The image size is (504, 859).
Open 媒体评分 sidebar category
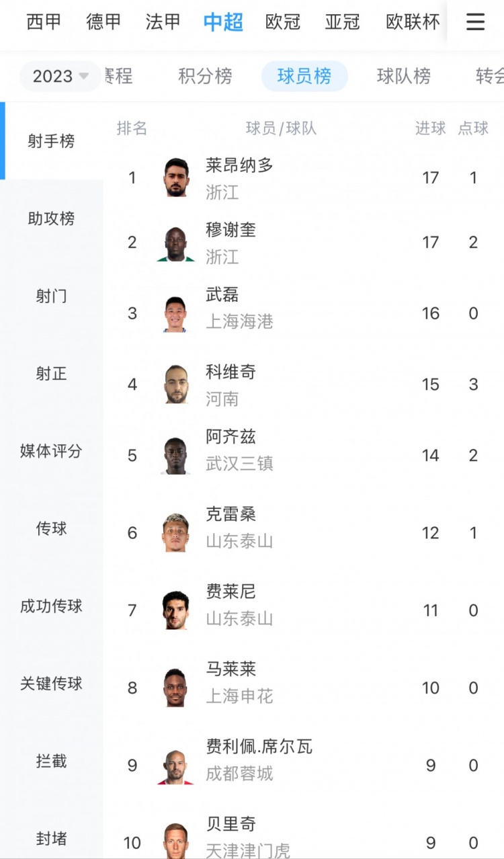(51, 451)
